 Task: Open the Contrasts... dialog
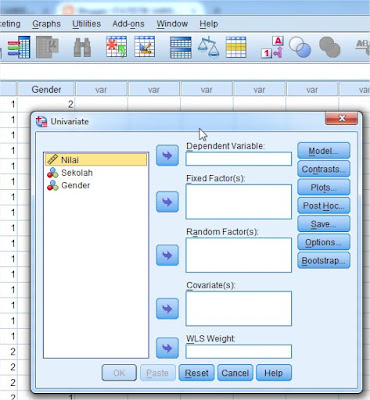point(324,169)
